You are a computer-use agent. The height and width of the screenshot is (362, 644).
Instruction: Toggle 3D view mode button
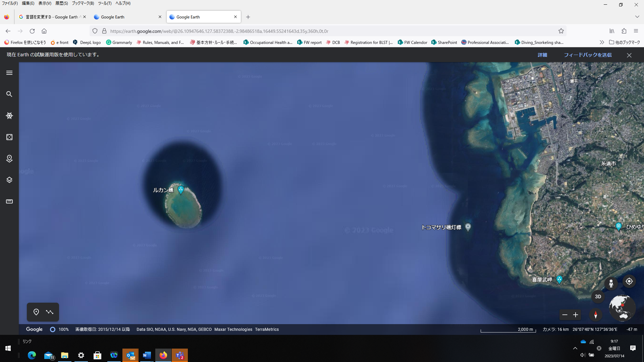598,297
